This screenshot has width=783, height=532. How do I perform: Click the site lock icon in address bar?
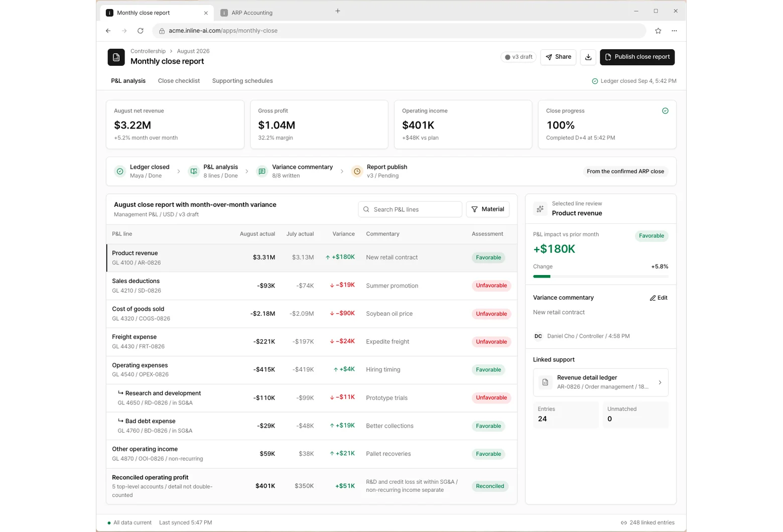click(162, 31)
